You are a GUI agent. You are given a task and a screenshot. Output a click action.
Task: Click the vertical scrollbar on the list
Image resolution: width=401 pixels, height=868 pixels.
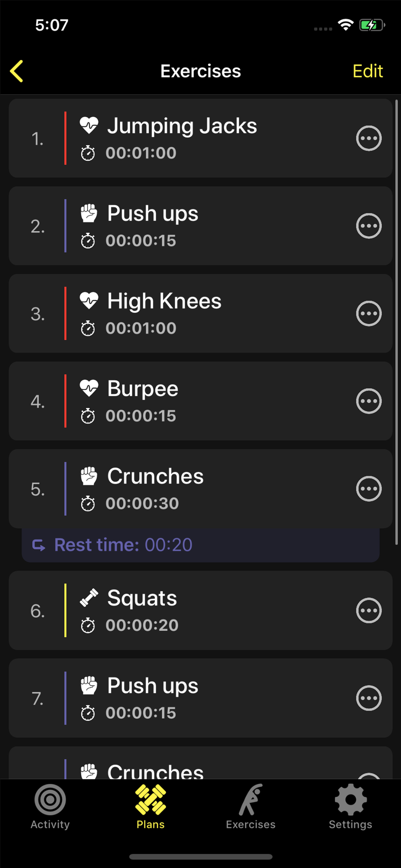coord(396,321)
